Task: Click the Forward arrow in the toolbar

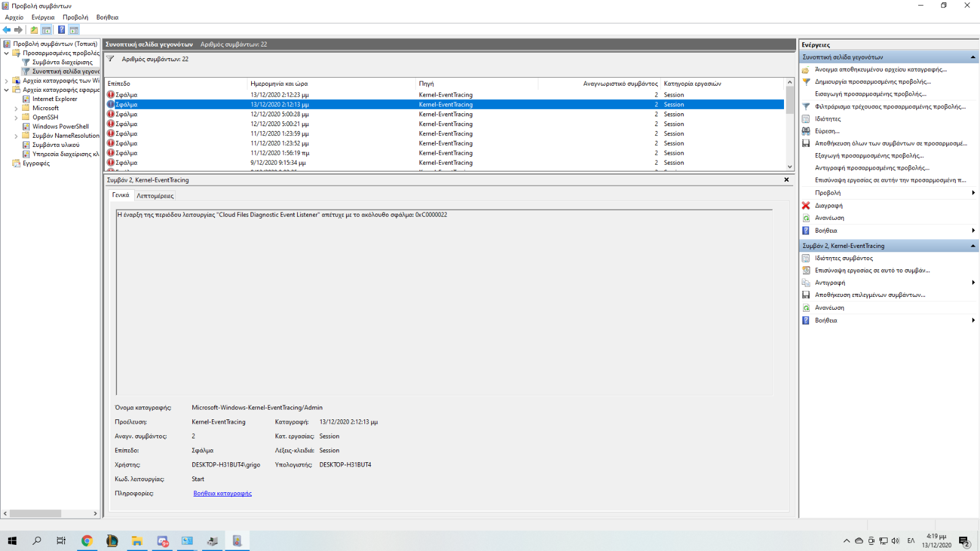Action: [x=18, y=29]
